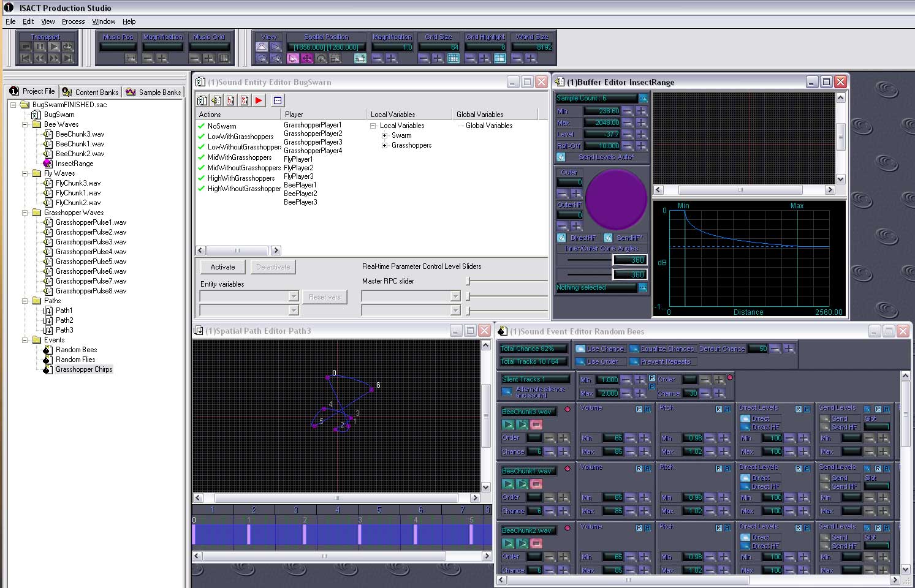Click the Grid Highlight grid icon
Image resolution: width=915 pixels, height=588 pixels.
click(x=500, y=58)
